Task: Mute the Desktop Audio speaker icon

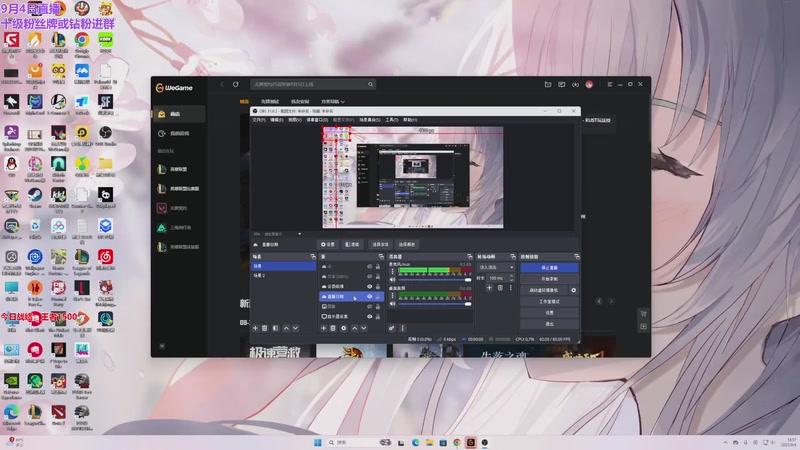Action: coord(392,304)
